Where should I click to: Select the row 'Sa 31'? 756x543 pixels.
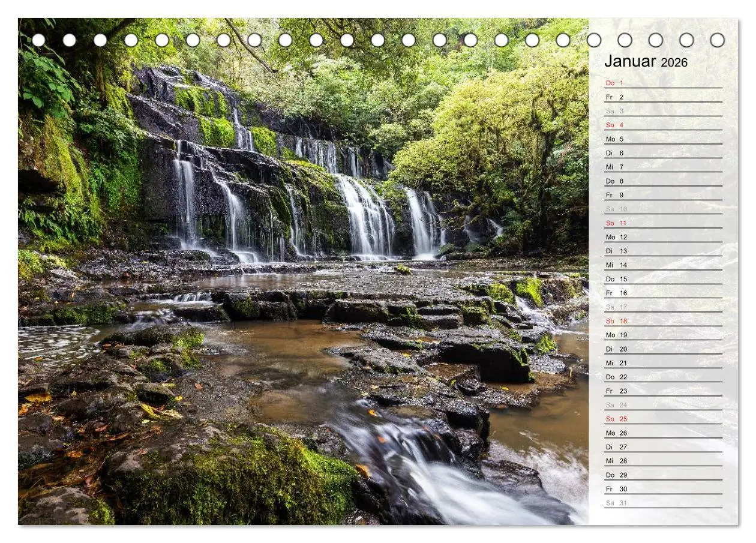point(663,502)
